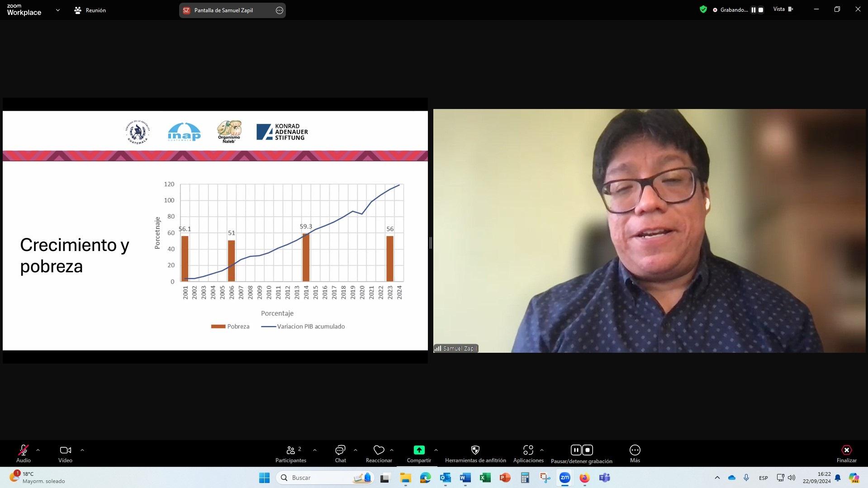This screenshot has width=868, height=488.
Task: Open options for Pantalla de Samuel Zapil
Action: point(280,10)
